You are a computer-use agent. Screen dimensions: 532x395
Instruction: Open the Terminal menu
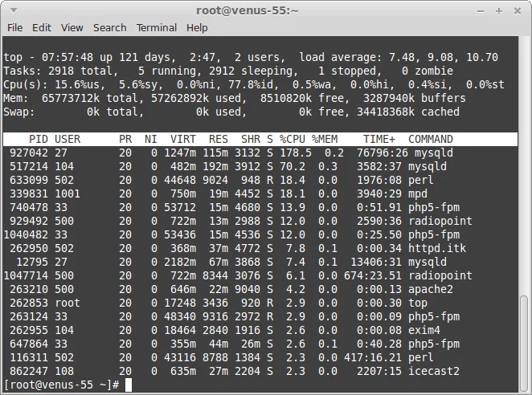157,27
